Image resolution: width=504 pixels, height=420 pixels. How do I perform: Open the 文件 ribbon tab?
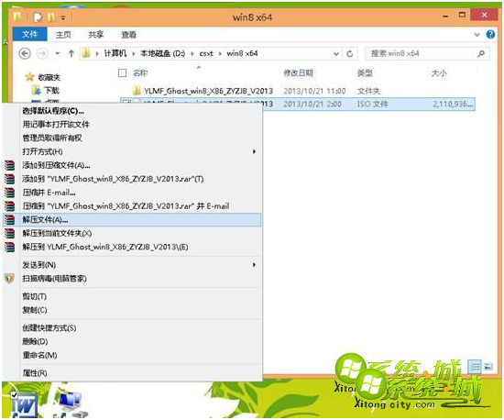click(30, 35)
